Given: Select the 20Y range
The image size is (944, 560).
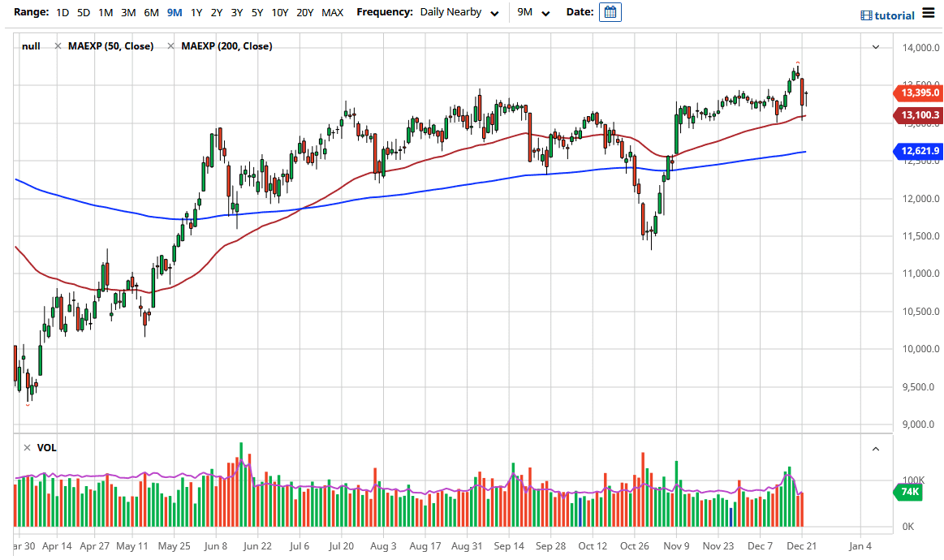Looking at the screenshot, I should 304,12.
